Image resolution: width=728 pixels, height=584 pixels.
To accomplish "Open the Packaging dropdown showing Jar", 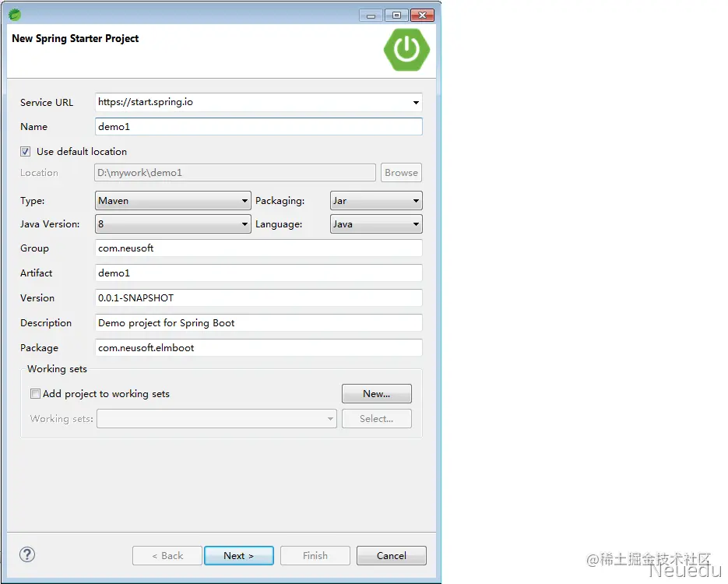I will 376,201.
